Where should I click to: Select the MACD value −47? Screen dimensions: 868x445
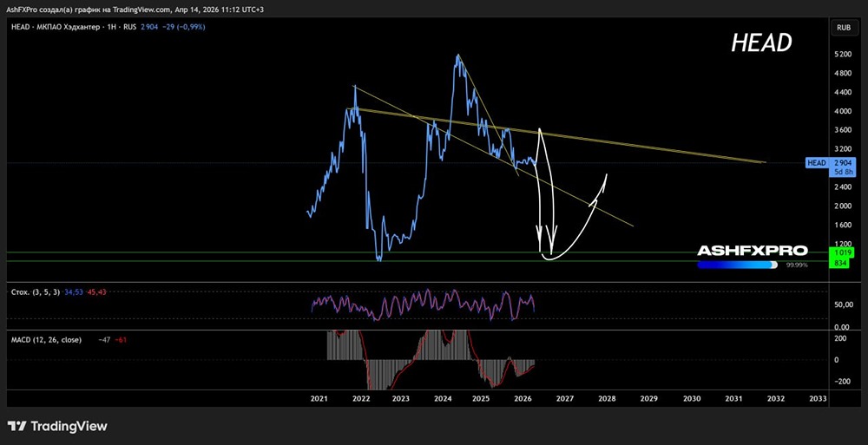tap(103, 340)
